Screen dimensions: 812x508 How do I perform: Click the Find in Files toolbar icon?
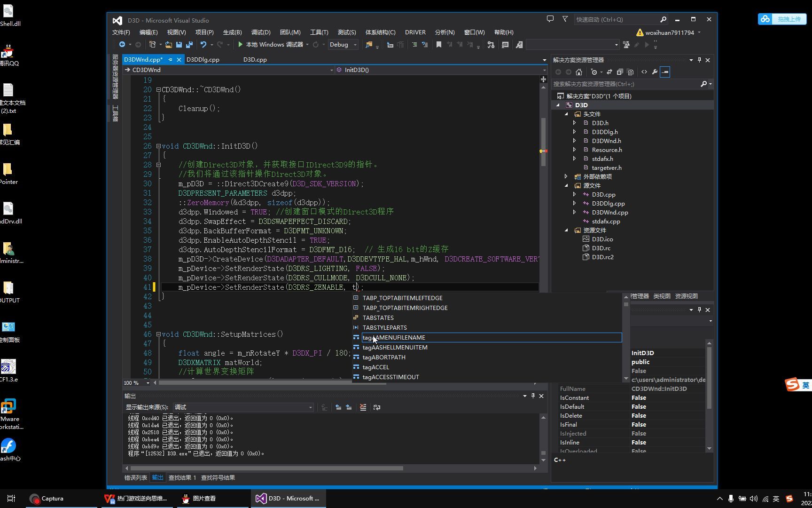click(x=369, y=45)
